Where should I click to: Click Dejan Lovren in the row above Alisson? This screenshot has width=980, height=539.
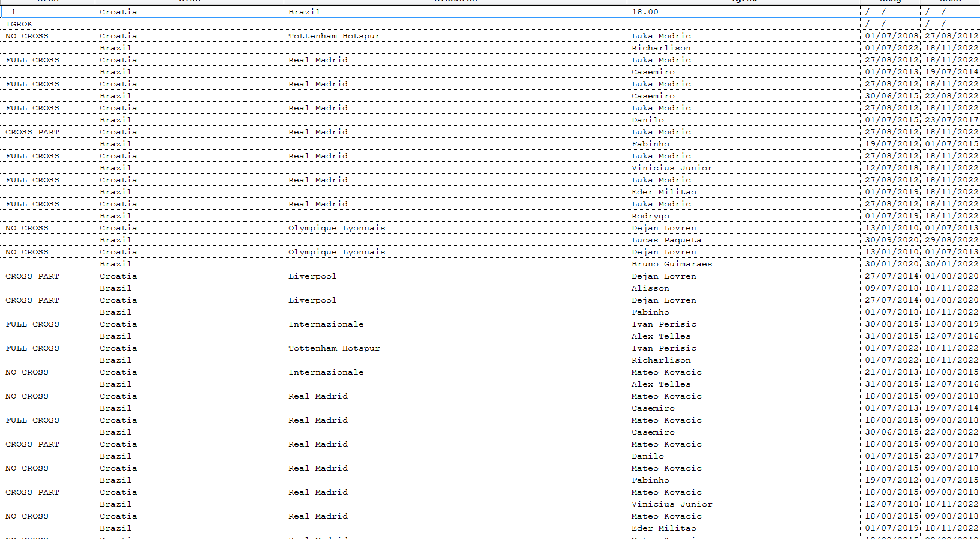664,276
